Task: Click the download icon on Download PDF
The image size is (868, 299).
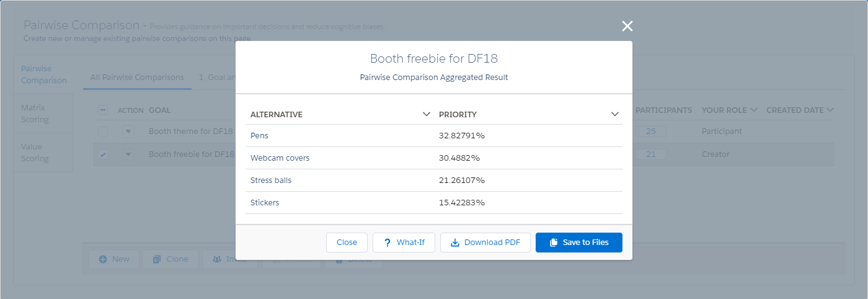Action: (454, 243)
